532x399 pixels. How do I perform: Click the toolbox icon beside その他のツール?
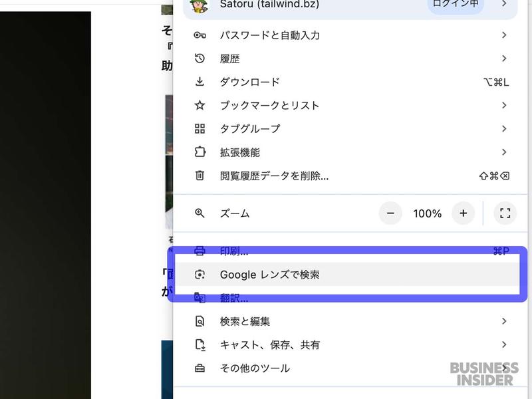[199, 368]
